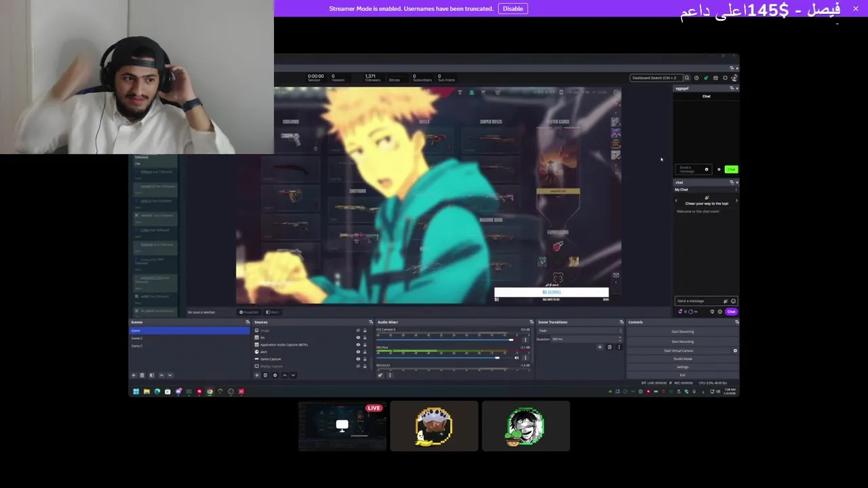This screenshot has height=488, width=868.
Task: Open Audio Mixer toolbar three-dot menu
Action: coord(390,375)
